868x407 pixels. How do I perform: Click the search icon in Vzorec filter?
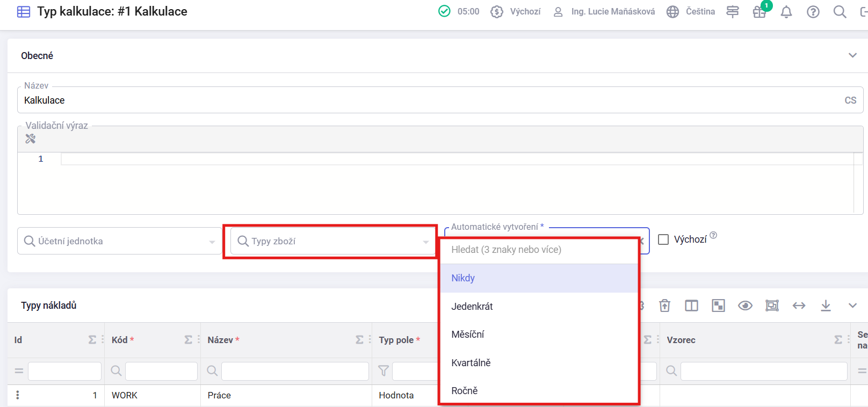(x=671, y=371)
